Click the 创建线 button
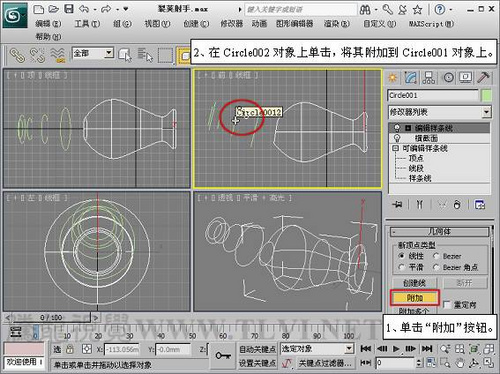The height and width of the screenshot is (374, 500). (415, 283)
